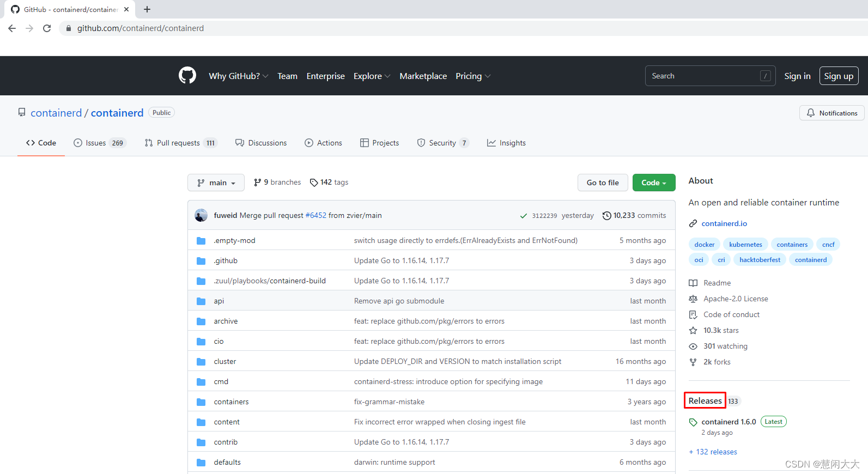This screenshot has height=474, width=868.
Task: Open the Issues tab
Action: pos(100,143)
